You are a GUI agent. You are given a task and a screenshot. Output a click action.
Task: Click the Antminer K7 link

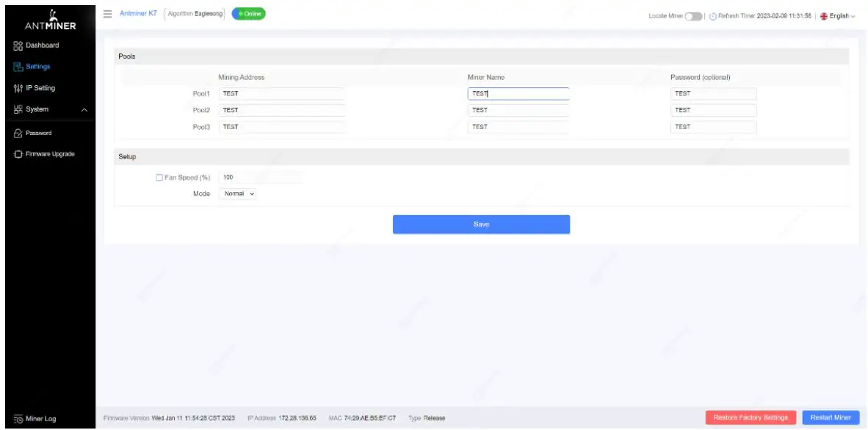click(138, 13)
